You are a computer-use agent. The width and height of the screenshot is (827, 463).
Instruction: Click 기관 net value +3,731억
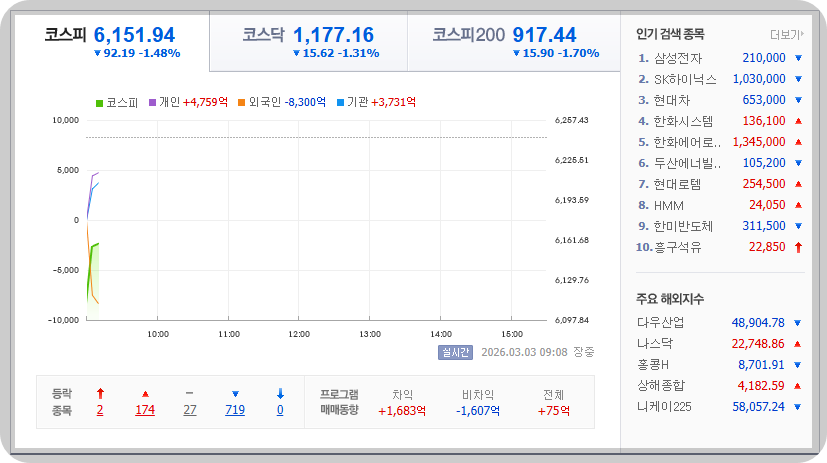coord(393,102)
